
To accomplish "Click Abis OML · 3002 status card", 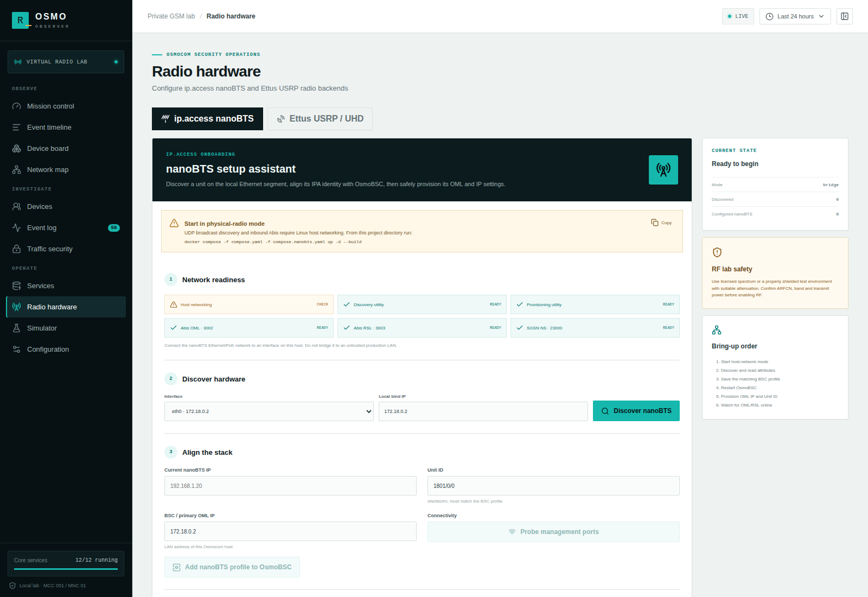I will click(249, 328).
